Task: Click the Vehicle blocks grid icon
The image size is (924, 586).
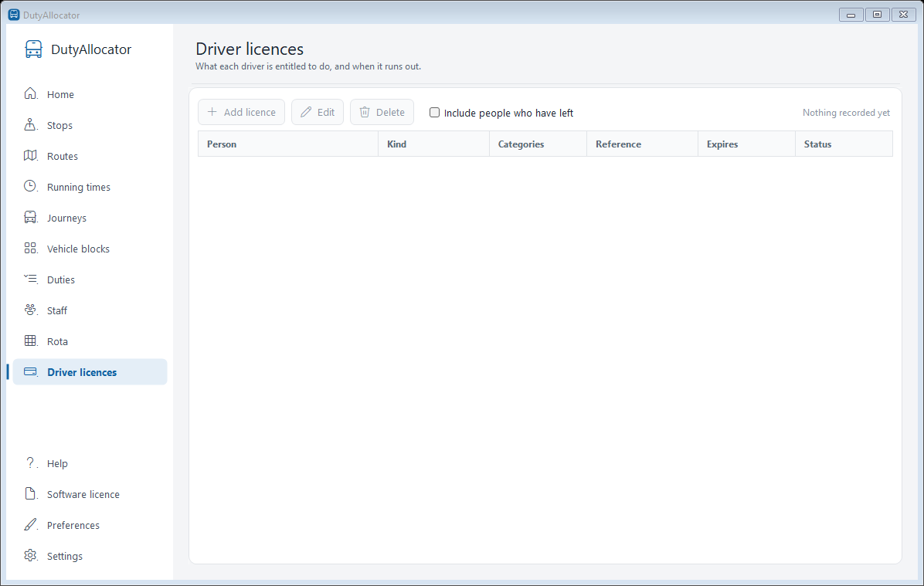Action: 31,248
